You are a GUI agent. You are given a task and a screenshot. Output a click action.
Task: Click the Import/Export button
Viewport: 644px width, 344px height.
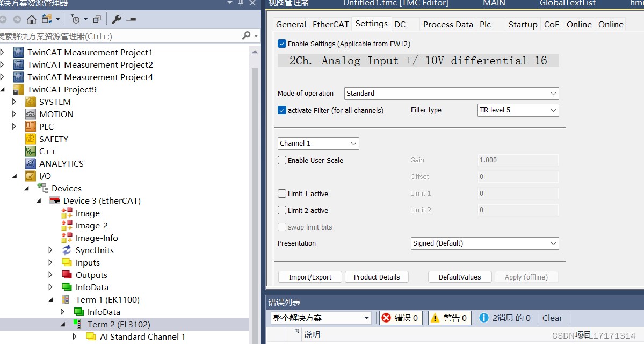(310, 277)
